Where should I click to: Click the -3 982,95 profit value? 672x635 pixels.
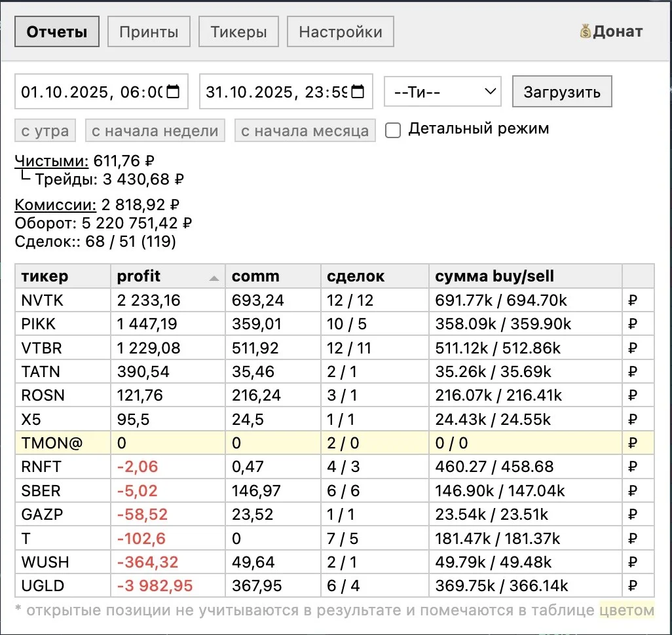(155, 585)
